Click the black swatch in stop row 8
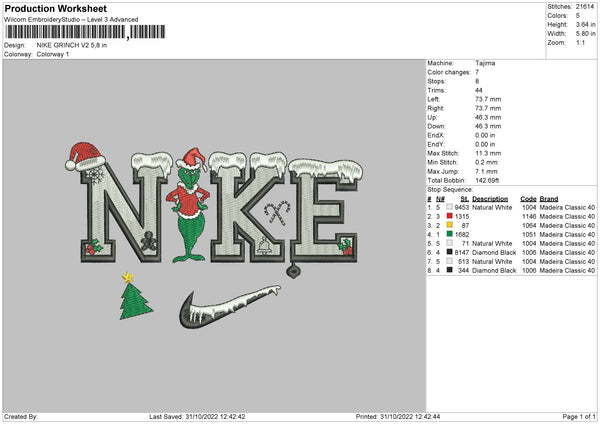The height and width of the screenshot is (424, 600). tap(449, 270)
